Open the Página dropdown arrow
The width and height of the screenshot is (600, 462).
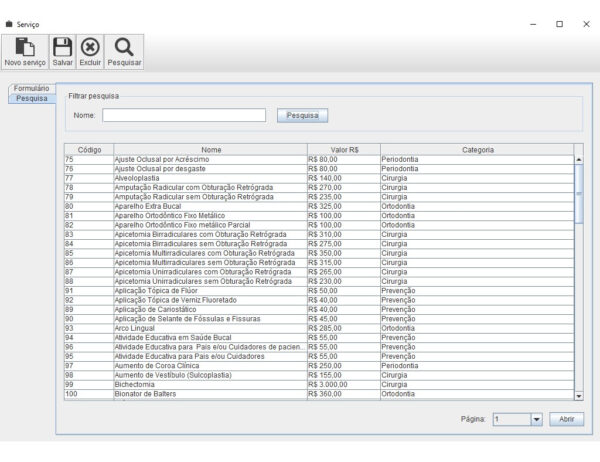[536, 420]
